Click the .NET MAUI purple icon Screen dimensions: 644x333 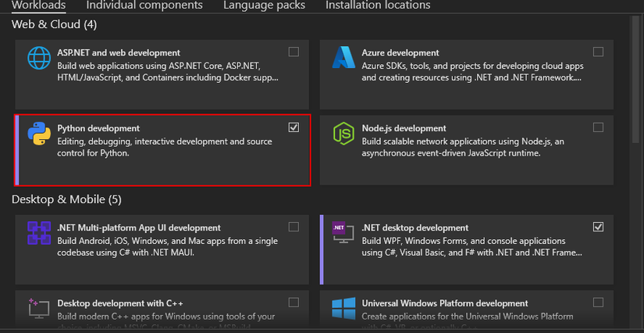tap(39, 233)
